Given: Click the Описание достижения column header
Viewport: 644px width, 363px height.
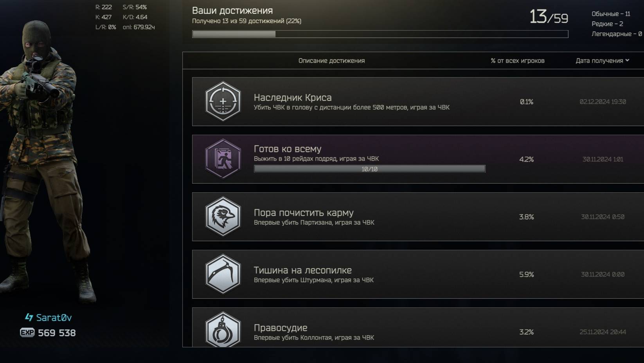Looking at the screenshot, I should [x=331, y=61].
